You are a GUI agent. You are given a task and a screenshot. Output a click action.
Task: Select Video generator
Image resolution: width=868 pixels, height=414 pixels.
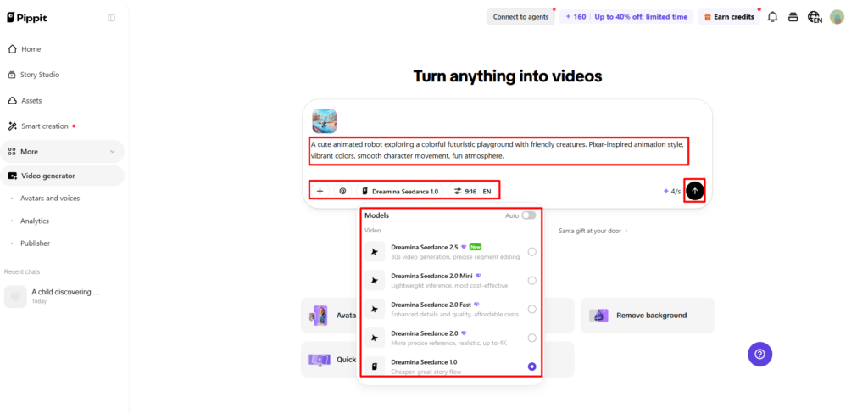click(62, 176)
